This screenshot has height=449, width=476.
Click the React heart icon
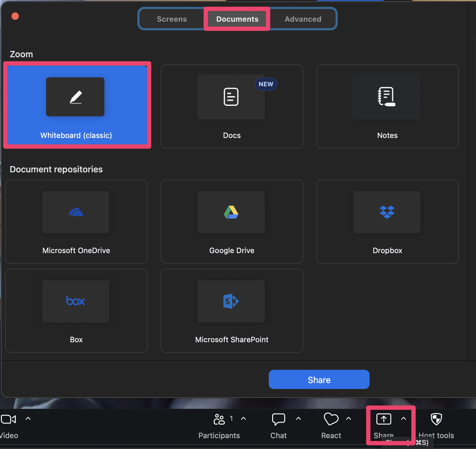coord(331,419)
